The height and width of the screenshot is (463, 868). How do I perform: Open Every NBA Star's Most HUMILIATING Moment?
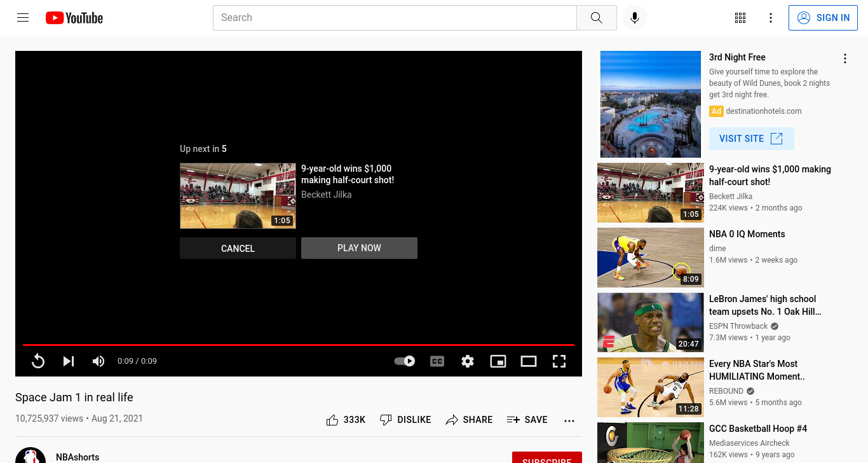click(x=757, y=370)
